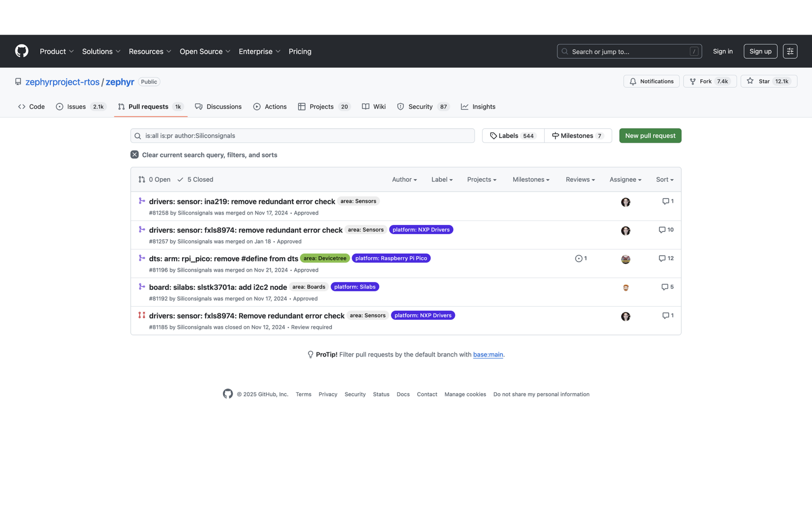Open the Author filter dropdown
This screenshot has width=812, height=508.
coord(404,179)
